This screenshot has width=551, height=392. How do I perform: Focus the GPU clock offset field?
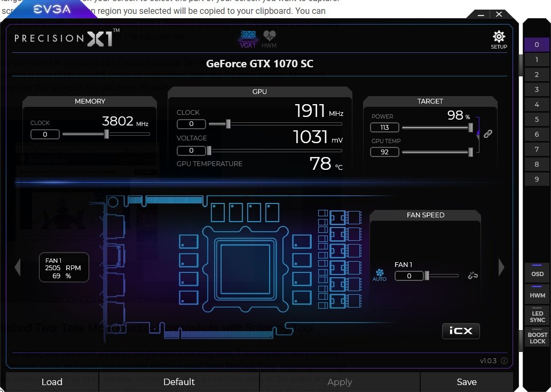[191, 124]
